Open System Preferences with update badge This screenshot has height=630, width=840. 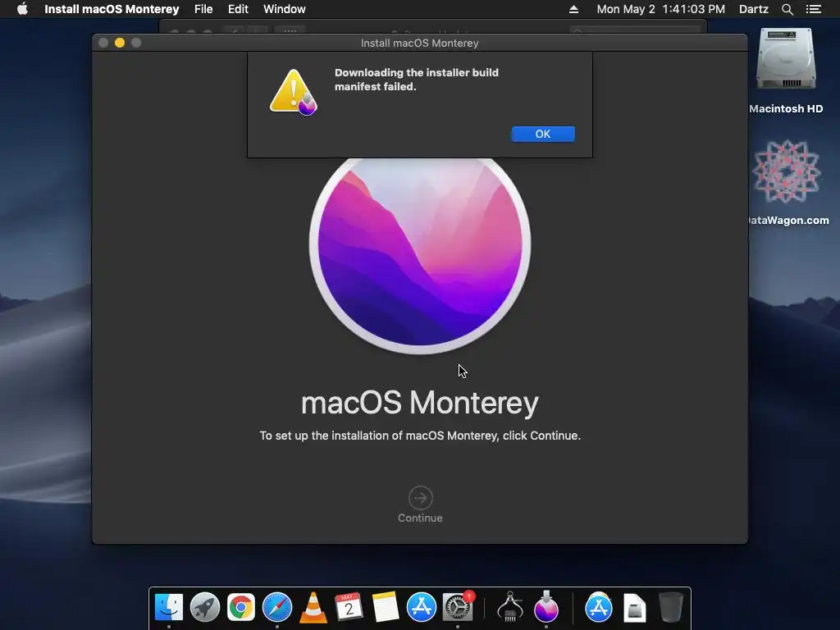click(458, 608)
